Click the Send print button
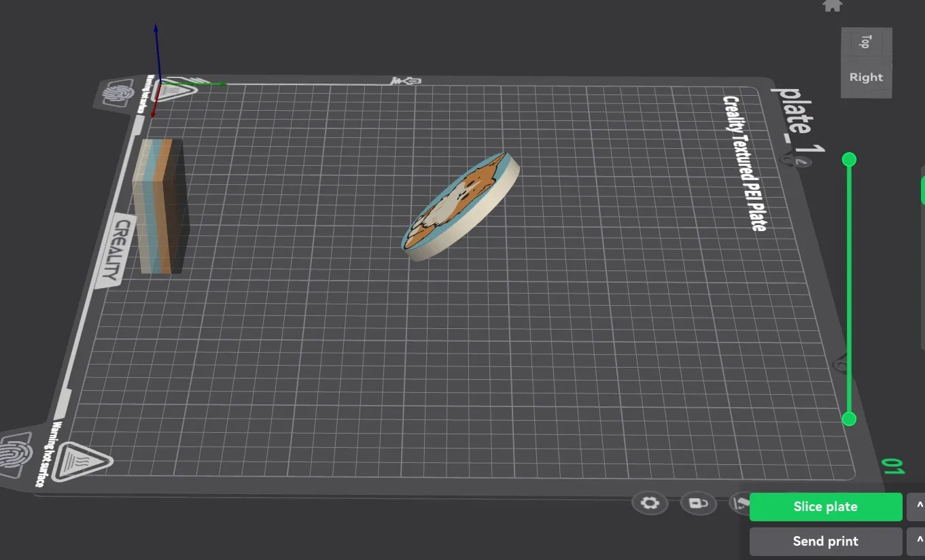 [x=826, y=542]
